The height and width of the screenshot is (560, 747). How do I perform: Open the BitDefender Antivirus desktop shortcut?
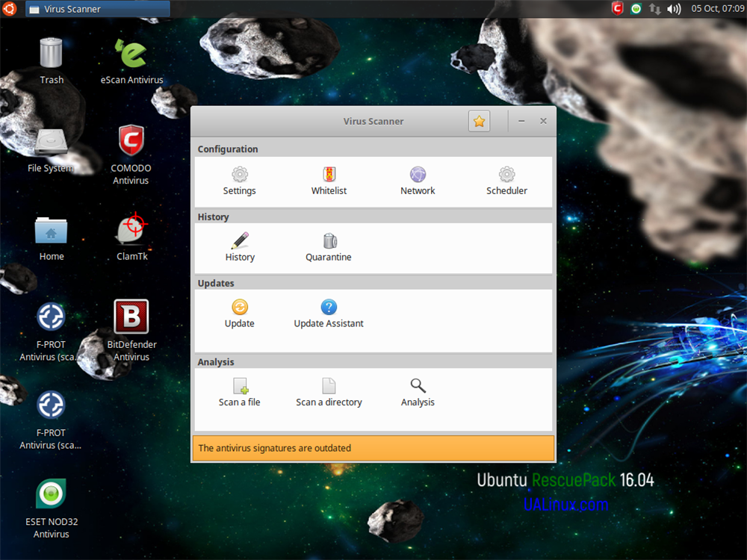point(131,317)
